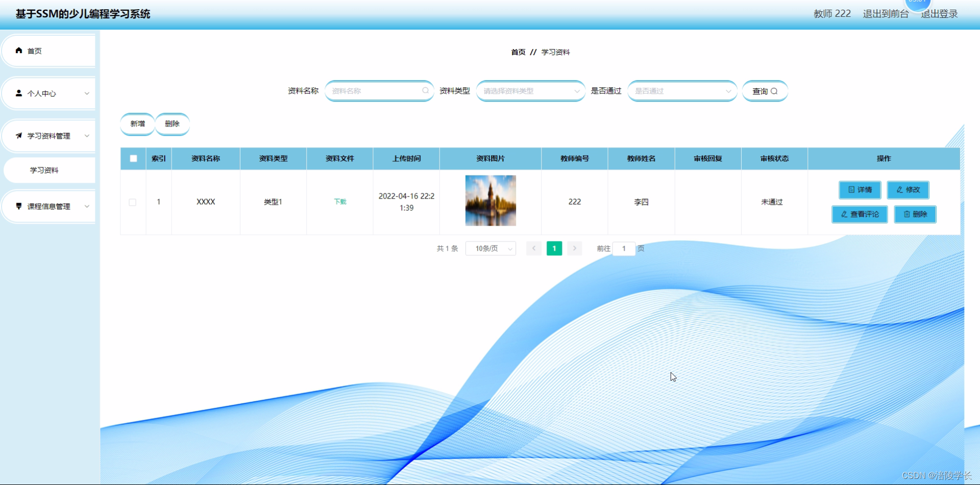The image size is (980, 485).
Task: Check the row checkbox for record XXXX
Action: (x=133, y=202)
